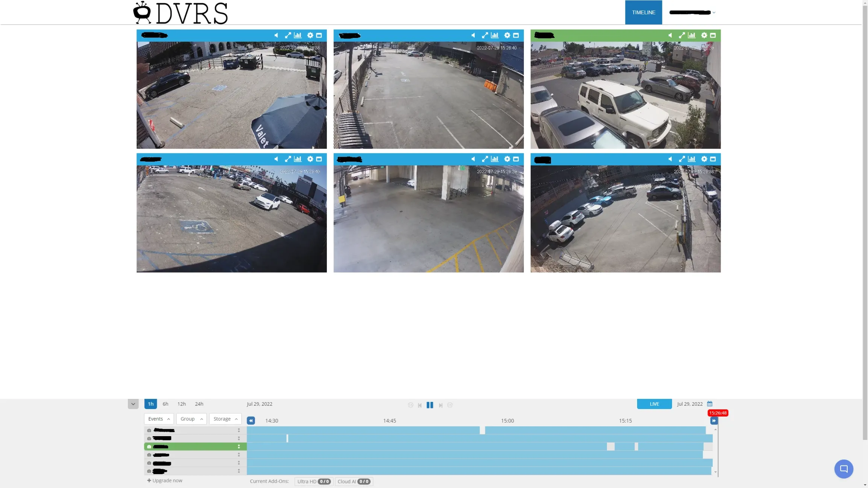This screenshot has height=488, width=868.
Task: Open settings for the bottom-left camera feed
Action: tap(310, 159)
